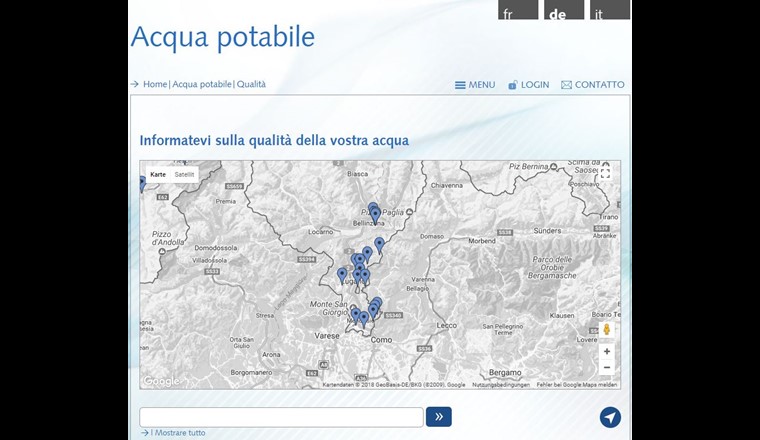Toggle map fullscreen view
This screenshot has height=440, width=760.
click(605, 173)
